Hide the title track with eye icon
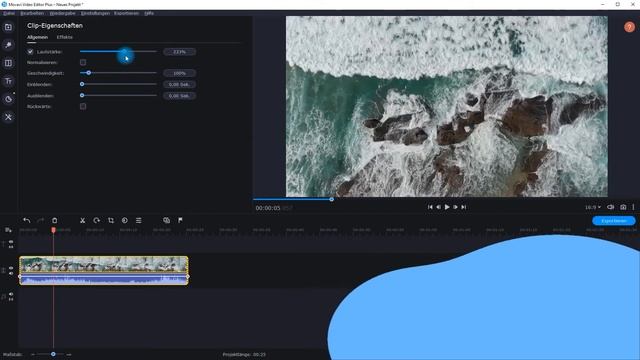The image size is (640, 360). click(x=11, y=242)
